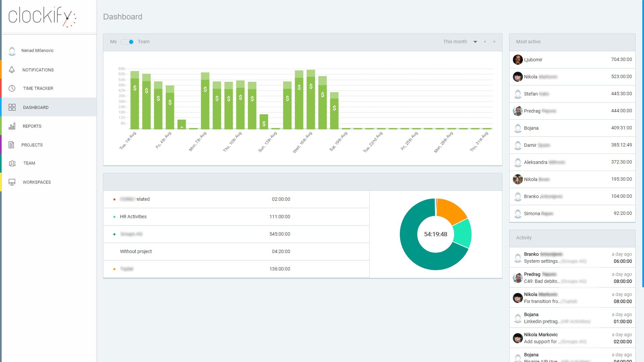The height and width of the screenshot is (362, 644).
Task: Open Bojana's Linkedin pretrag activity entry
Action: (x=572, y=318)
